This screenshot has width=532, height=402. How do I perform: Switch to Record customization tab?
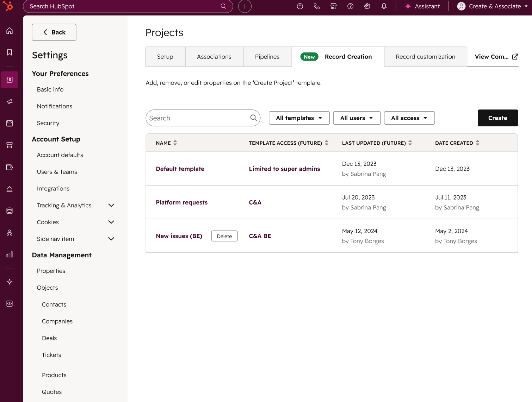point(426,57)
